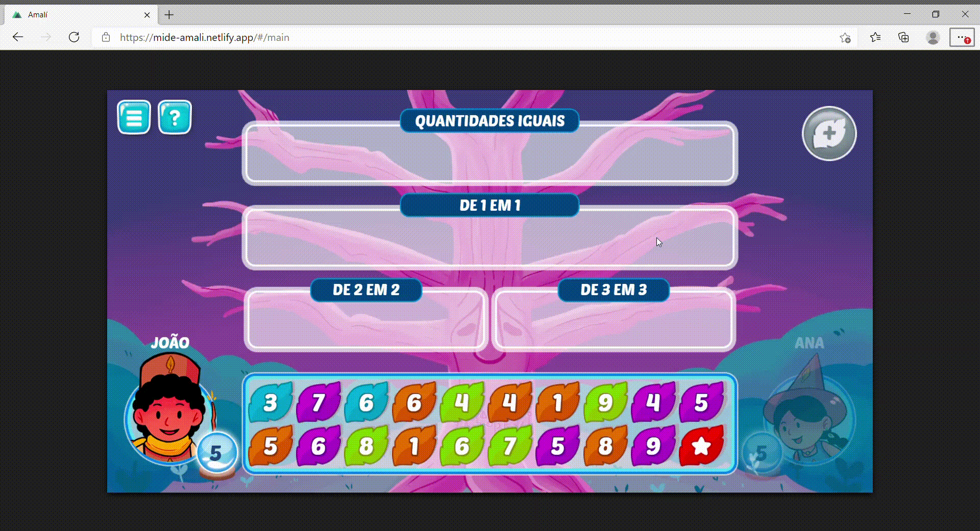Select the red star leaf card
Image resolution: width=980 pixels, height=531 pixels.
tap(701, 446)
